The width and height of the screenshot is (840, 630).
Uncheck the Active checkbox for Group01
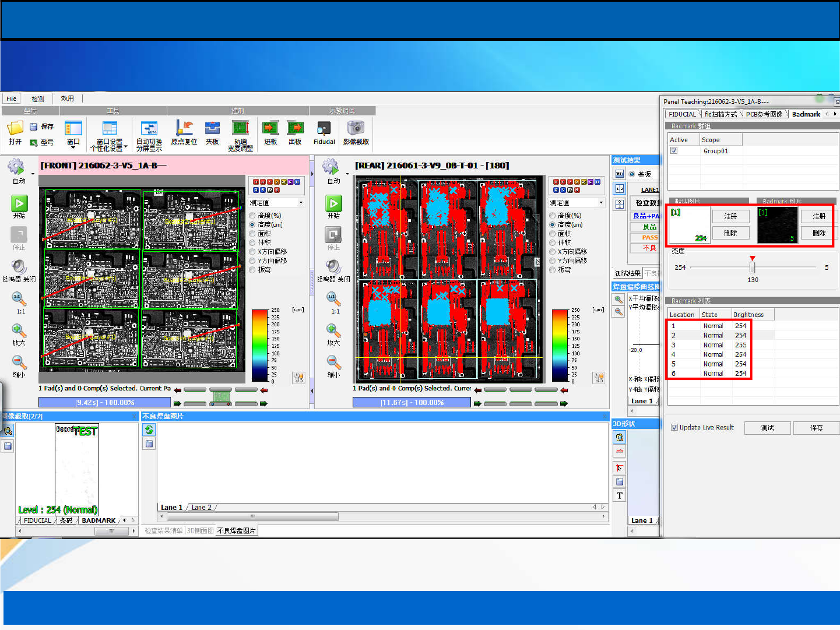[x=674, y=150]
